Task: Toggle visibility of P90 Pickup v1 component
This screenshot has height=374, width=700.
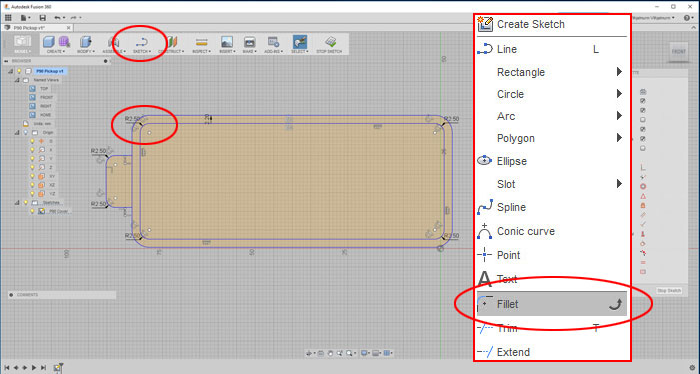Action: pos(19,71)
